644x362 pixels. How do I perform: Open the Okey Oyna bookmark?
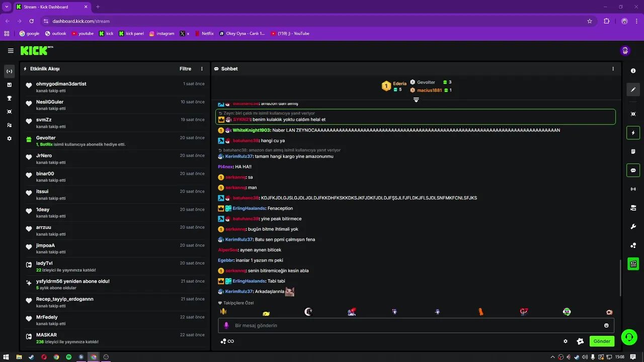[242, 34]
